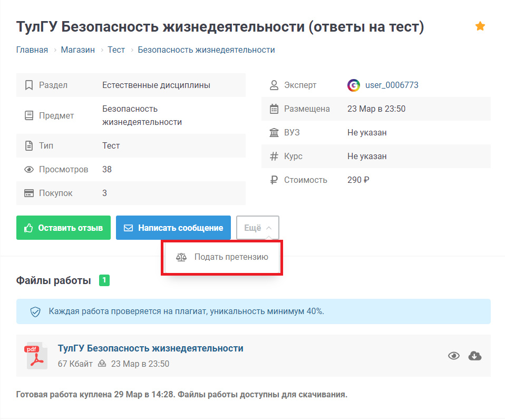This screenshot has width=505, height=420.
Task: Click the scales icon beside Подать претензию
Action: coord(181,257)
